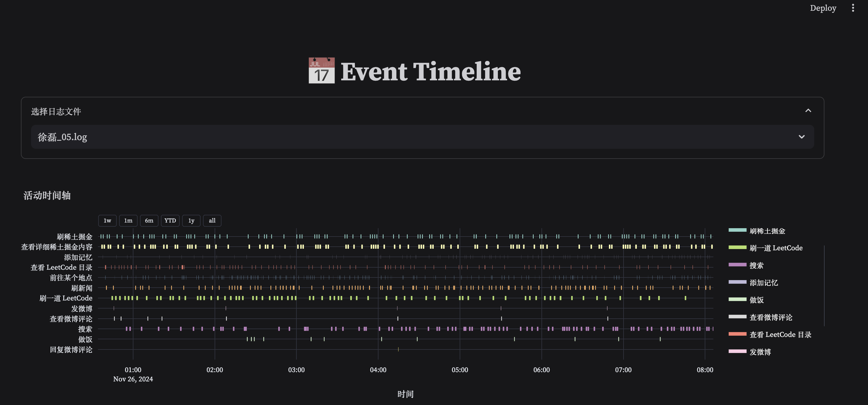Collapse the 选择日志文件 expander chevron
This screenshot has width=868, height=405.
point(808,111)
